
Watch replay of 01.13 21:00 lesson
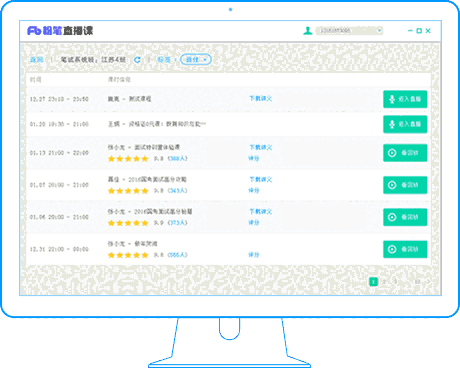[405, 153]
